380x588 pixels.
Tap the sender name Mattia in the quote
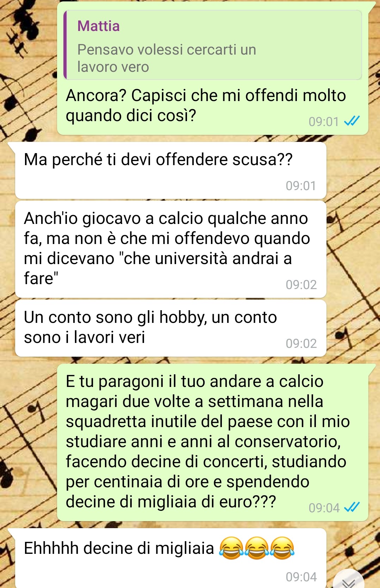pyautogui.click(x=99, y=26)
